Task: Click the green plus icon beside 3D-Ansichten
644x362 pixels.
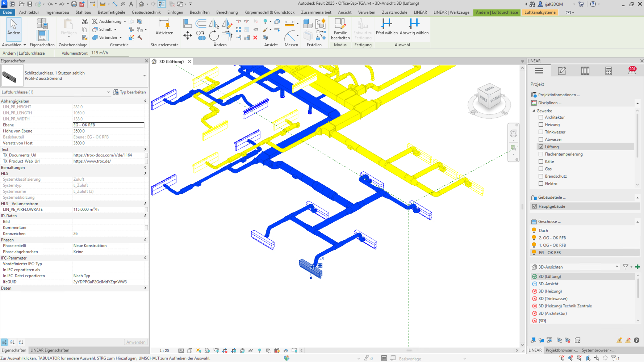Action: coord(637,267)
